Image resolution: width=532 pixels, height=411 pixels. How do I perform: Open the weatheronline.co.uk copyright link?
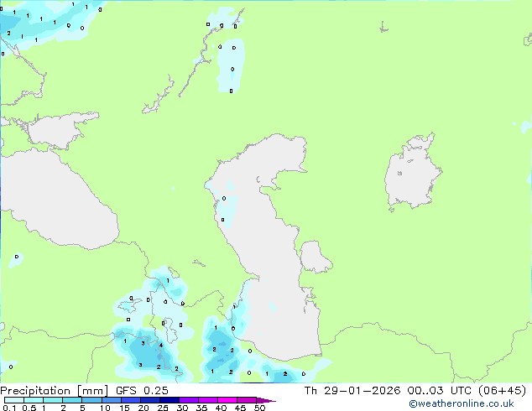(x=462, y=403)
